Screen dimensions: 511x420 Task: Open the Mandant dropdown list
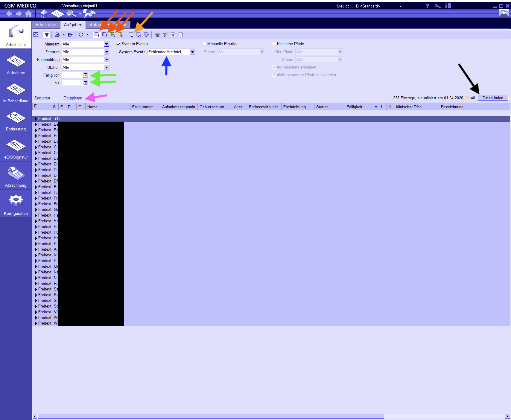107,44
